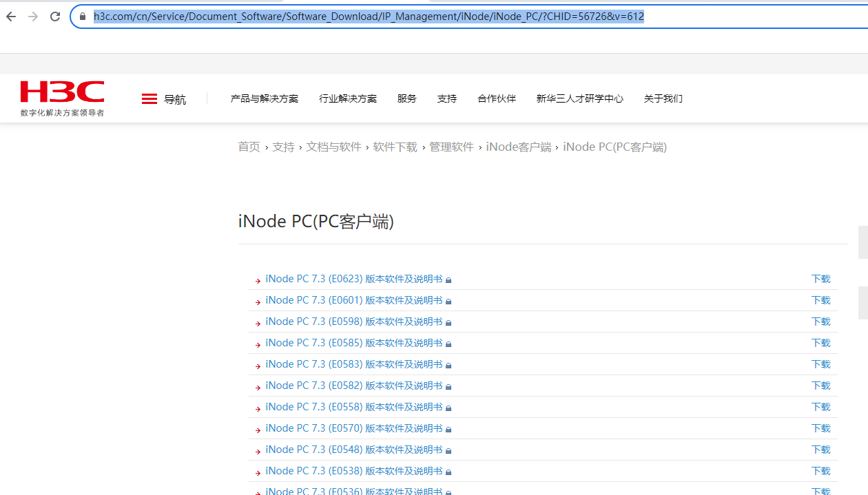
Task: Click 下载 for E0601 version
Action: point(820,300)
